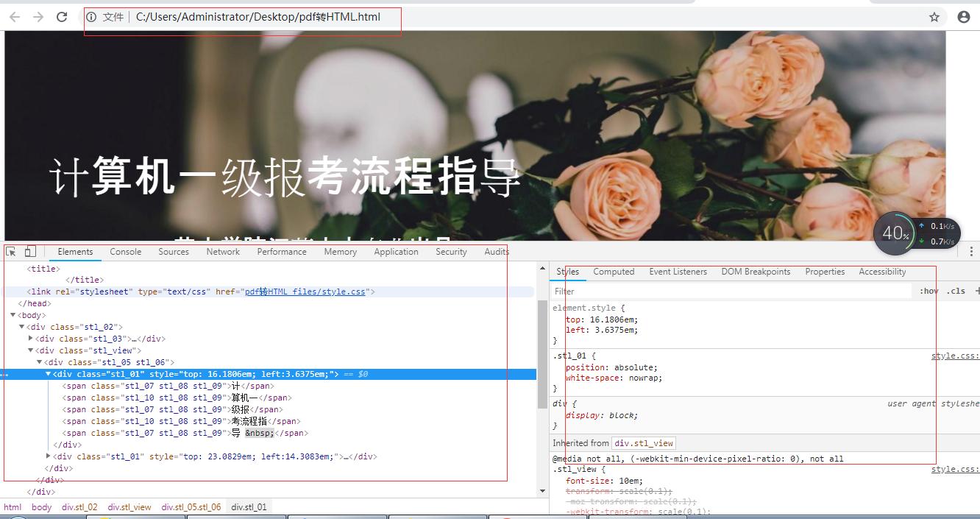Open the page info icon in address bar
This screenshot has height=519, width=980.
tap(90, 16)
